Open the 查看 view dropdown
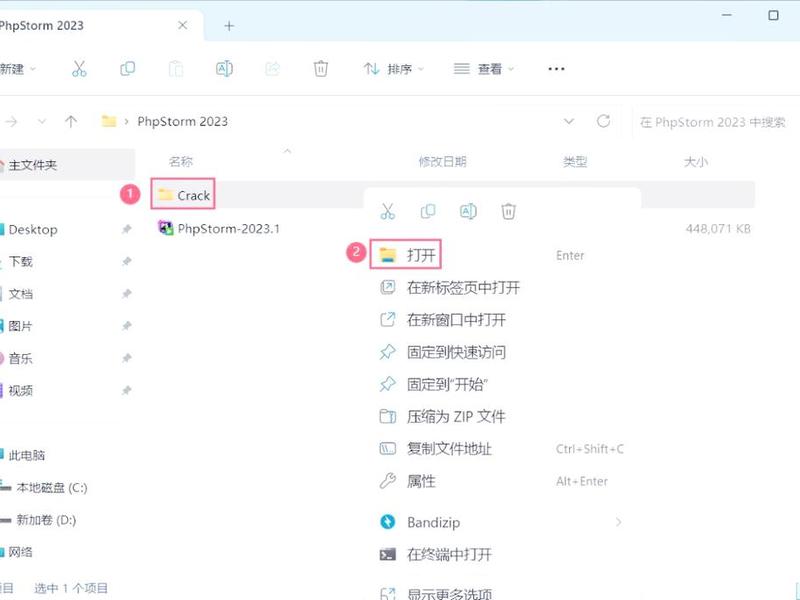The height and width of the screenshot is (600, 800). click(x=483, y=69)
